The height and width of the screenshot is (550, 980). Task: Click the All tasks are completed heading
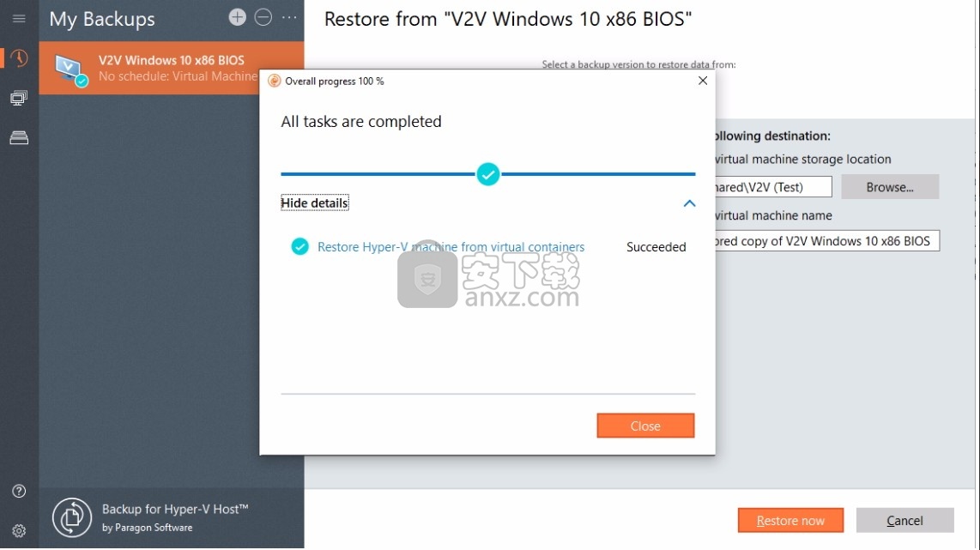(361, 121)
